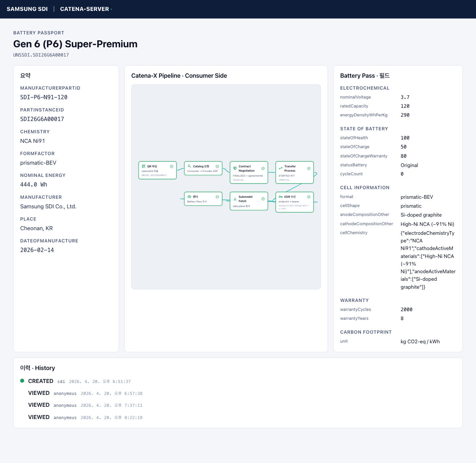
Task: Click the check mark on QR 파싱 node
Action: pos(172,166)
